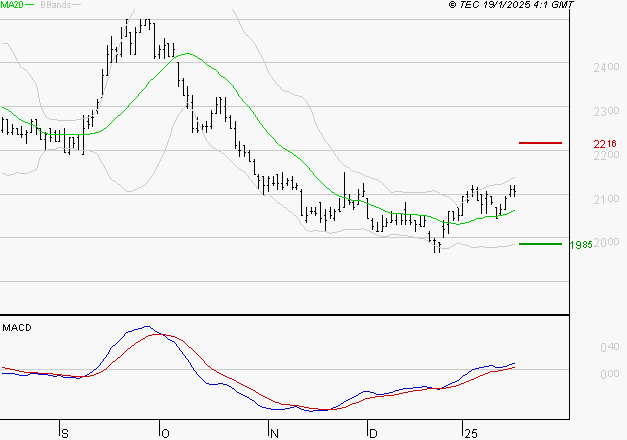This screenshot has width=627, height=440.
Task: Select the 1985 support price label
Action: (x=581, y=244)
